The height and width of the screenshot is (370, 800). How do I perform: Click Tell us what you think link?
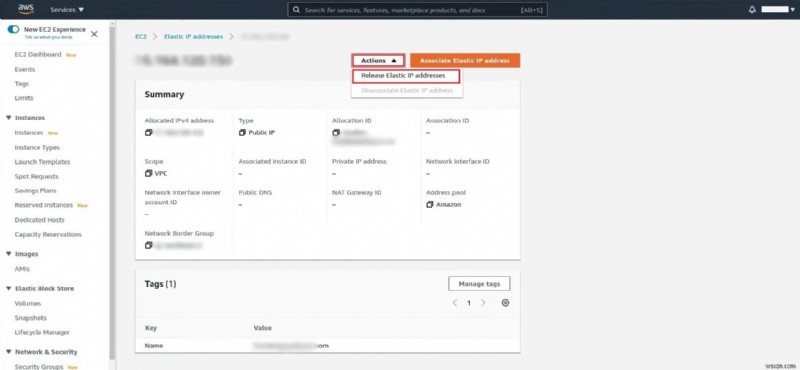[48, 37]
